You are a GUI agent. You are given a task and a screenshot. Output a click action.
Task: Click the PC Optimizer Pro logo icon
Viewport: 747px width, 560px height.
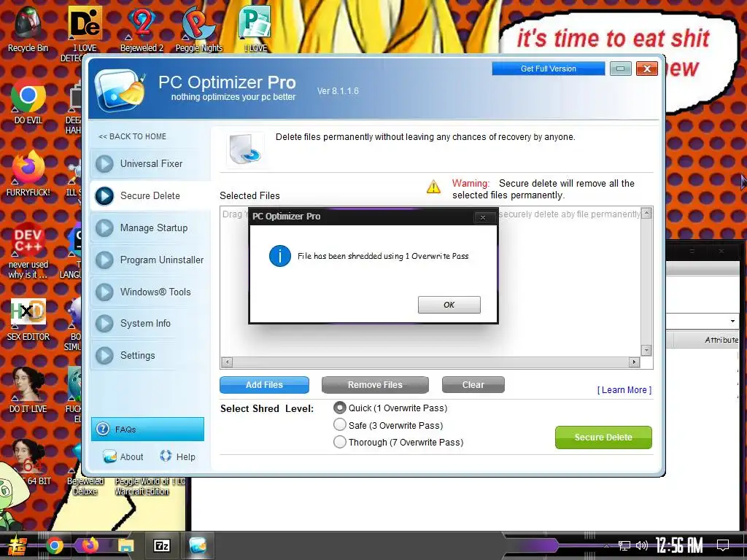[120, 90]
